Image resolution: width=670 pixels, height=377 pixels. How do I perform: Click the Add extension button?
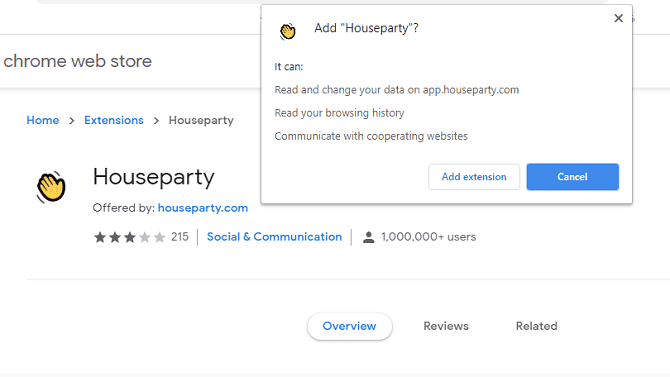click(x=474, y=177)
